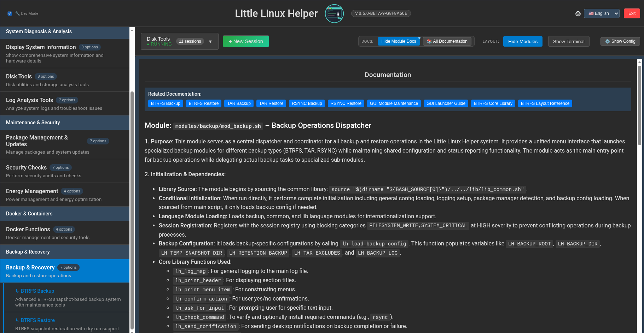Screen dimensions: 644x333
Task: Open Package Management & Updates module
Action: pyautogui.click(x=65, y=144)
